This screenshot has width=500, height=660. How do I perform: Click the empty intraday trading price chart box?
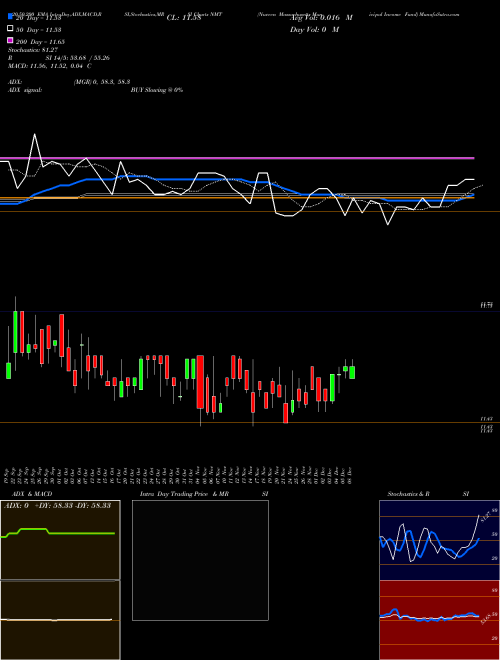(200, 560)
